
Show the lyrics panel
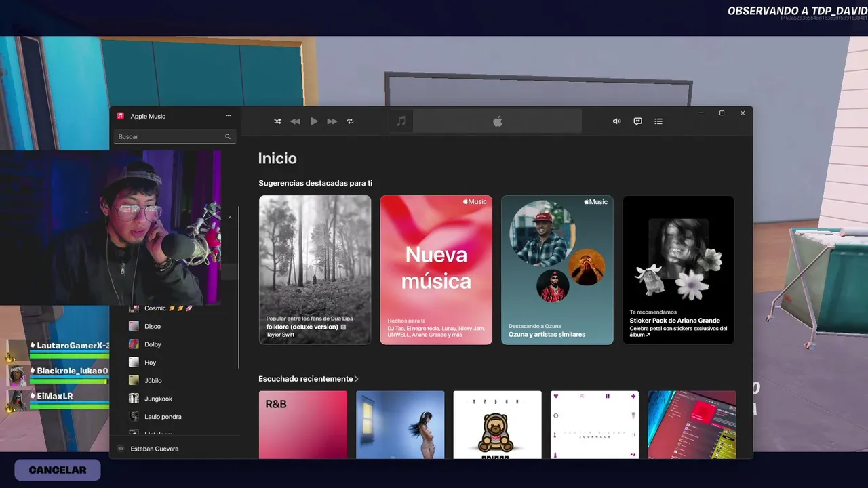[x=638, y=121]
